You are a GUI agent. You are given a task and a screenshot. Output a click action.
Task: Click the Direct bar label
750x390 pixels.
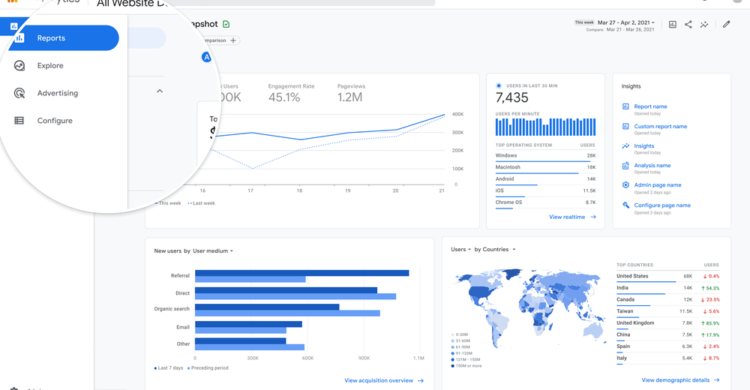182,293
